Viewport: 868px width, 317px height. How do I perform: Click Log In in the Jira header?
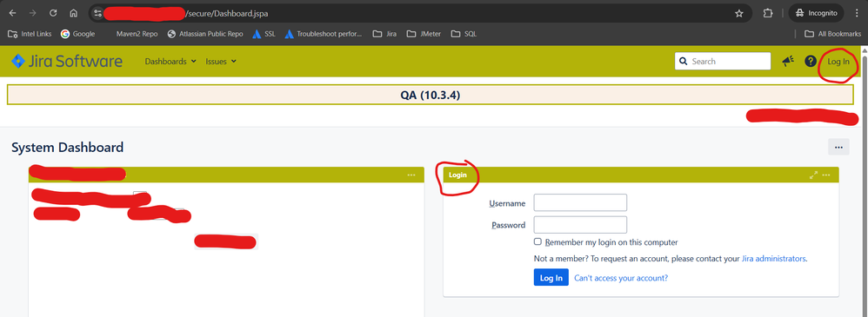pyautogui.click(x=838, y=62)
